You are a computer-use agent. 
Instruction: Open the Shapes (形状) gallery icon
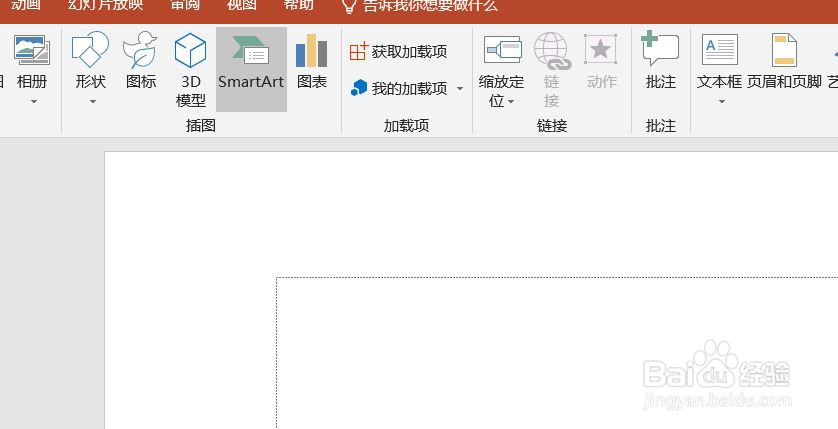coord(90,50)
